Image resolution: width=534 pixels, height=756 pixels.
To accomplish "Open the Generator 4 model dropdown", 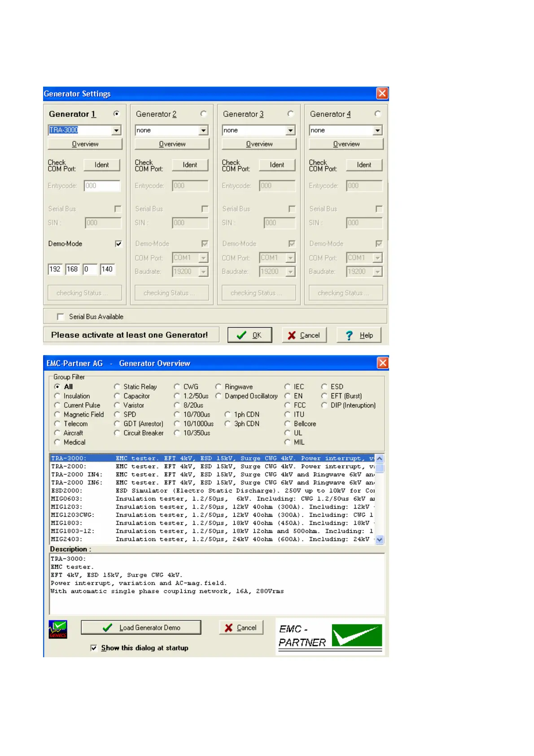I will point(378,130).
